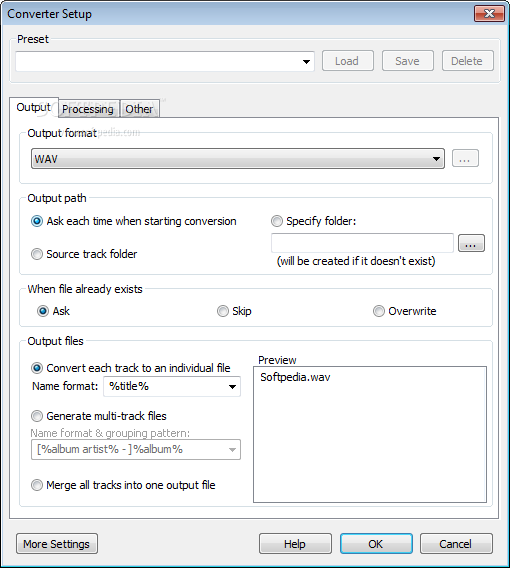Click the Load preset button

[348, 61]
